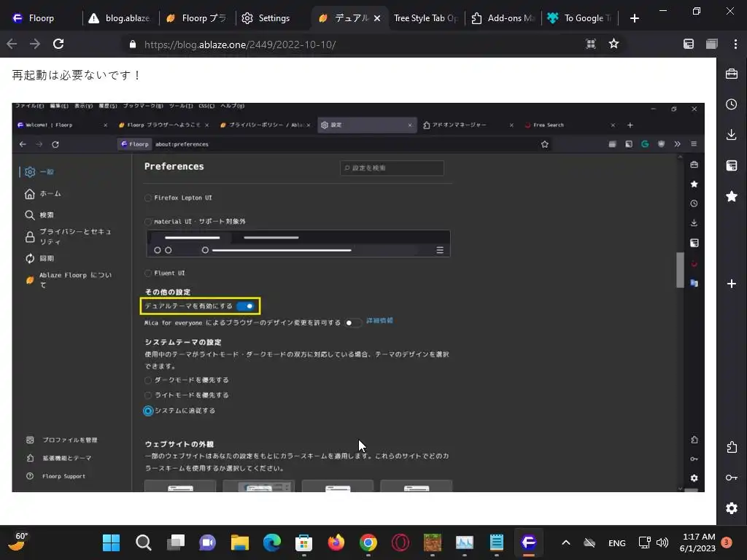Image resolution: width=747 pixels, height=560 pixels.
Task: Select システムに追従する radio option
Action: coord(148,411)
